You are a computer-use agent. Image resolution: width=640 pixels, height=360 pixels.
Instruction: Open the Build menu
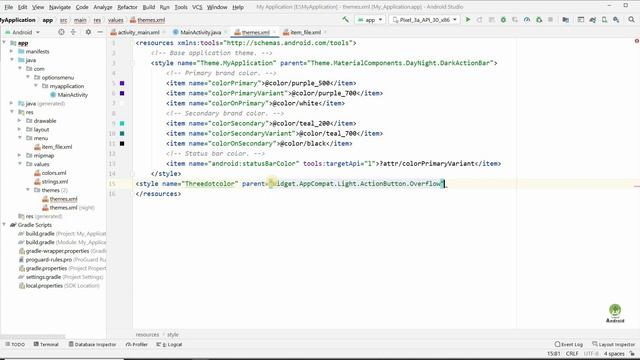[x=149, y=7]
